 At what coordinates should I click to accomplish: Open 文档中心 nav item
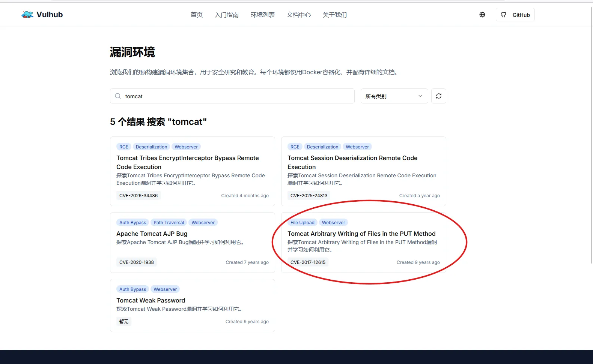(x=299, y=15)
